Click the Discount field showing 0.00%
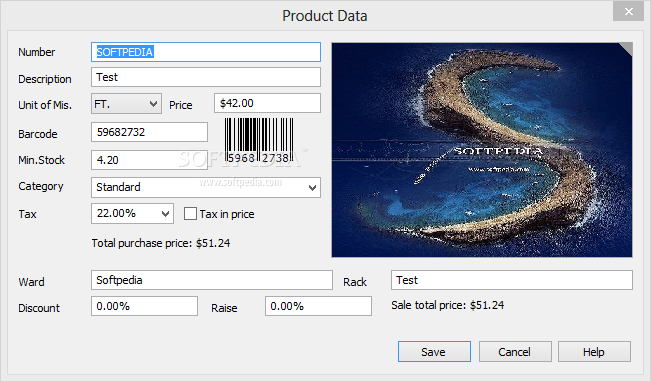The width and height of the screenshot is (651, 382). (144, 306)
